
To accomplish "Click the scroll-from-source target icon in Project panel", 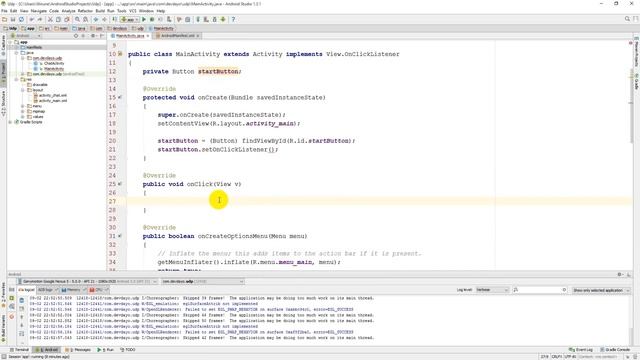I will point(76,36).
